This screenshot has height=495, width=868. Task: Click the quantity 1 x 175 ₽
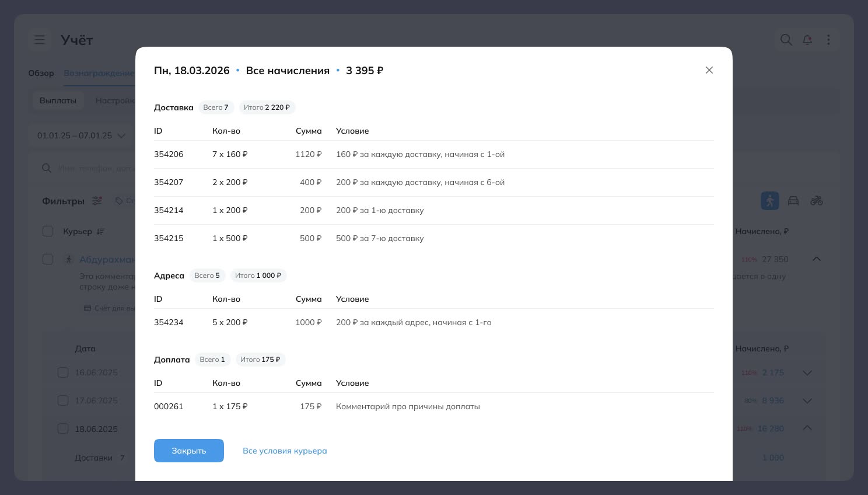pos(230,406)
